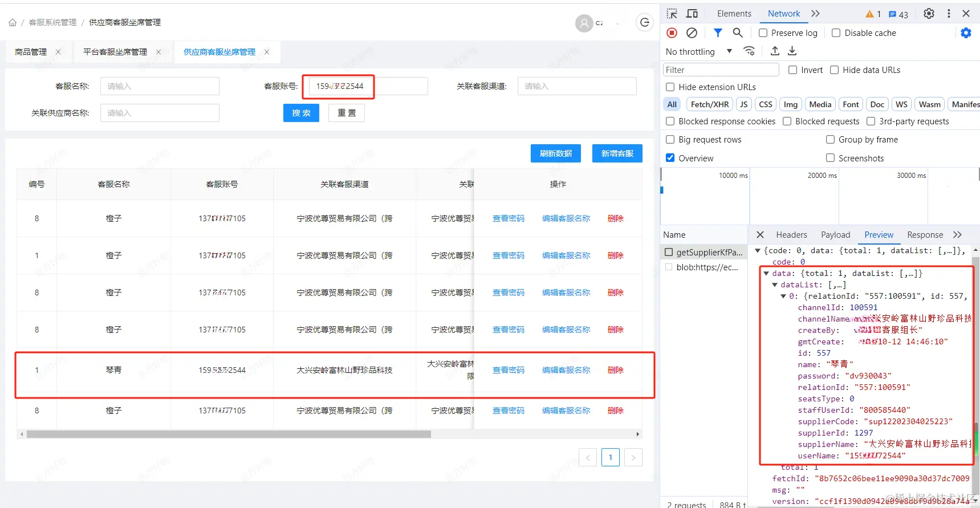Screen dimensions: 980x508
Task: Click the 客服名称 input field
Action: 160,86
